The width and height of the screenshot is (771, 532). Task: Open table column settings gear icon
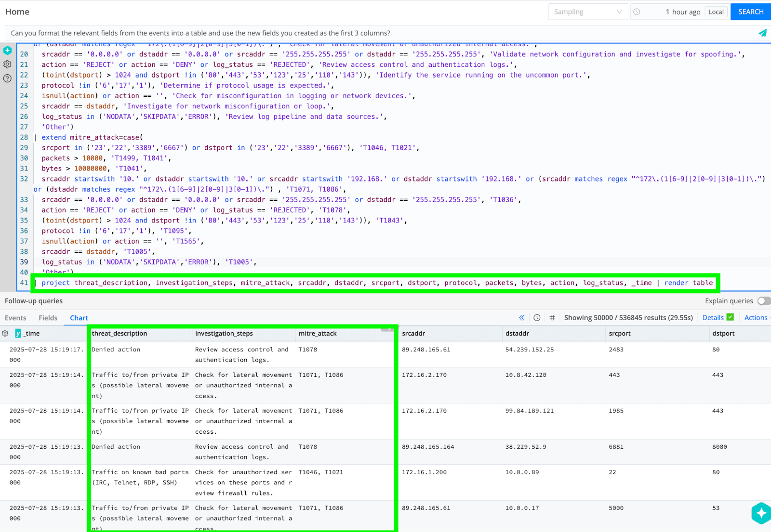5,333
